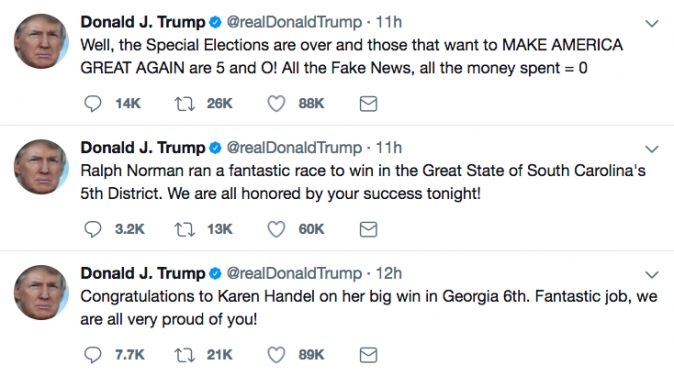This screenshot has width=674, height=376.
Task: Like the tweet with 88K likes
Action: 276,104
